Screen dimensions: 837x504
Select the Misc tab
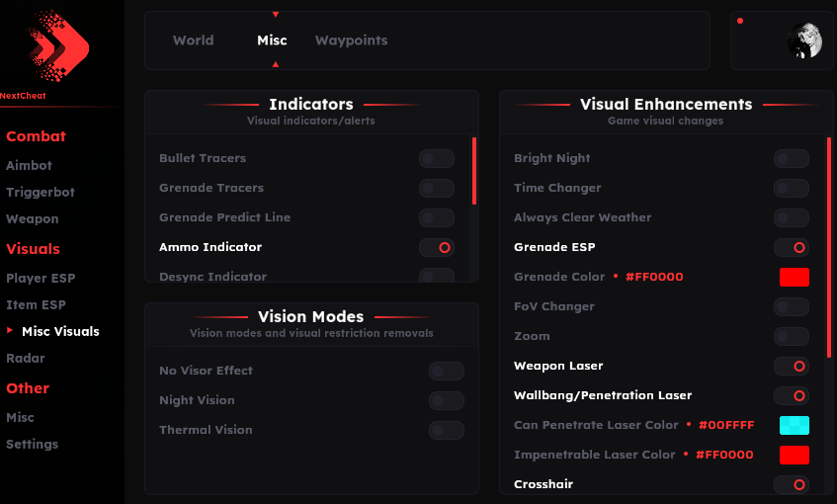(272, 41)
